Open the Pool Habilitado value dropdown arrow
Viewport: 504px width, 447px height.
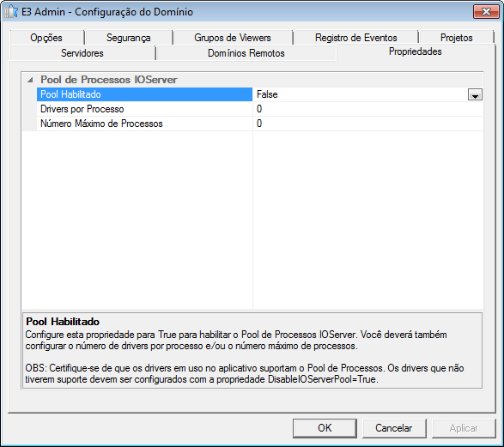tap(475, 94)
